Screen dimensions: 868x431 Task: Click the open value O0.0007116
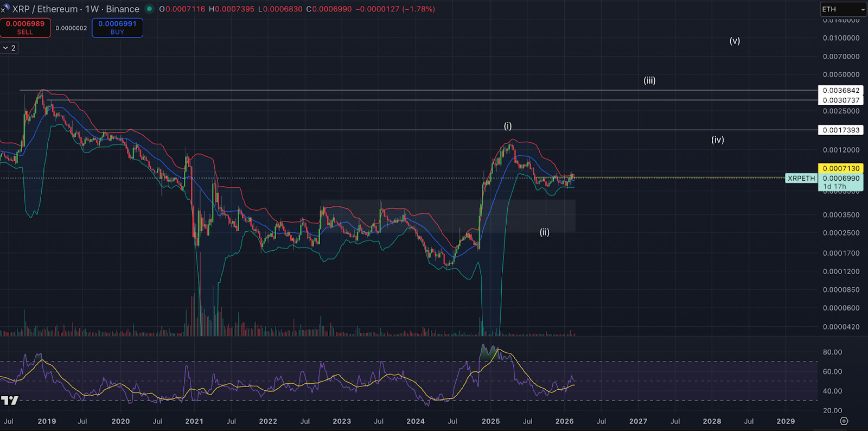[182, 9]
